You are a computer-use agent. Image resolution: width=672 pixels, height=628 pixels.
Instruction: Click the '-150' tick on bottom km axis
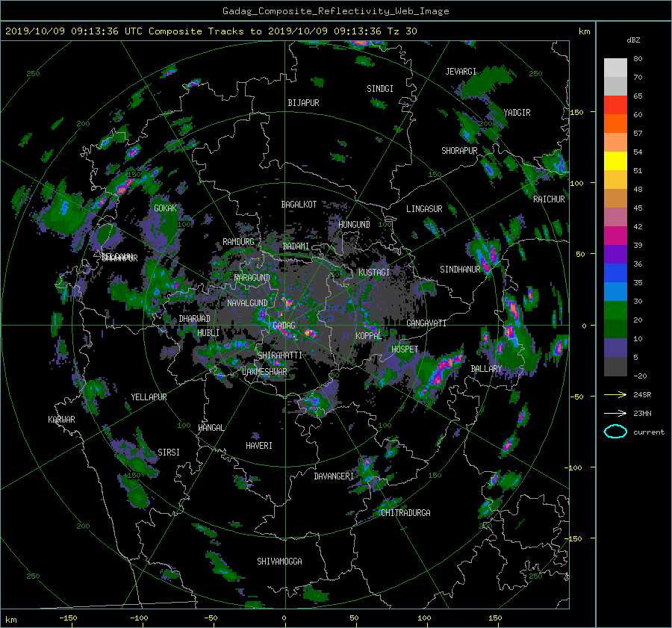coord(68,618)
